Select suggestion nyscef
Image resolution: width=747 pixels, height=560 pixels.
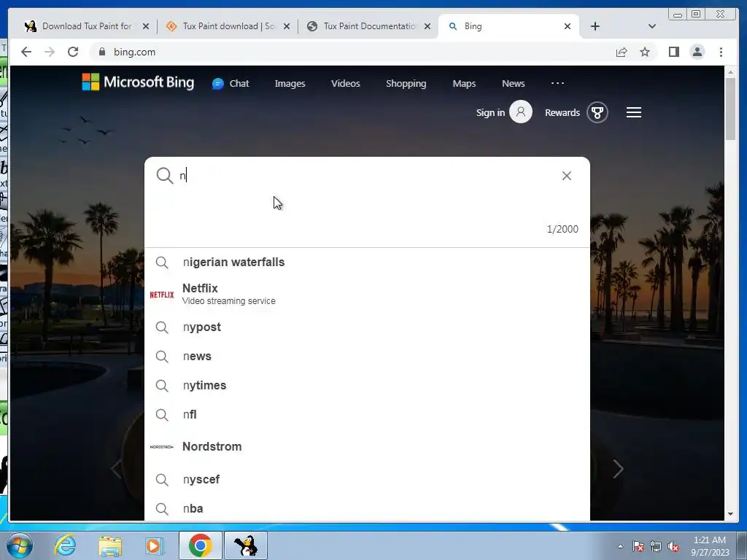(367, 480)
